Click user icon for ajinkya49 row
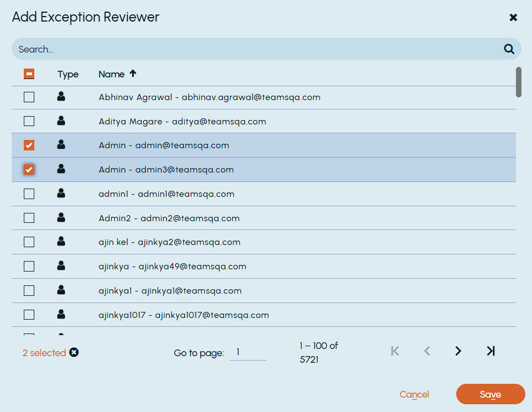The height and width of the screenshot is (412, 532). tap(61, 265)
